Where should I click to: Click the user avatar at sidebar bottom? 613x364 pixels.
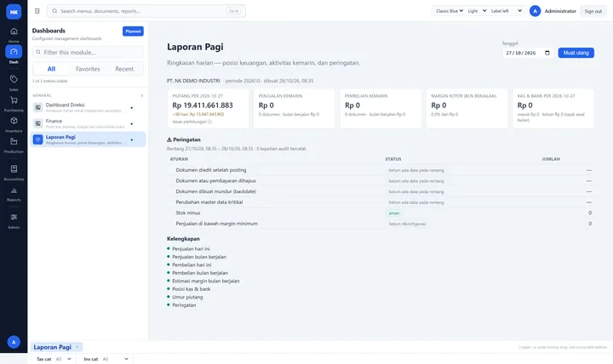click(14, 342)
